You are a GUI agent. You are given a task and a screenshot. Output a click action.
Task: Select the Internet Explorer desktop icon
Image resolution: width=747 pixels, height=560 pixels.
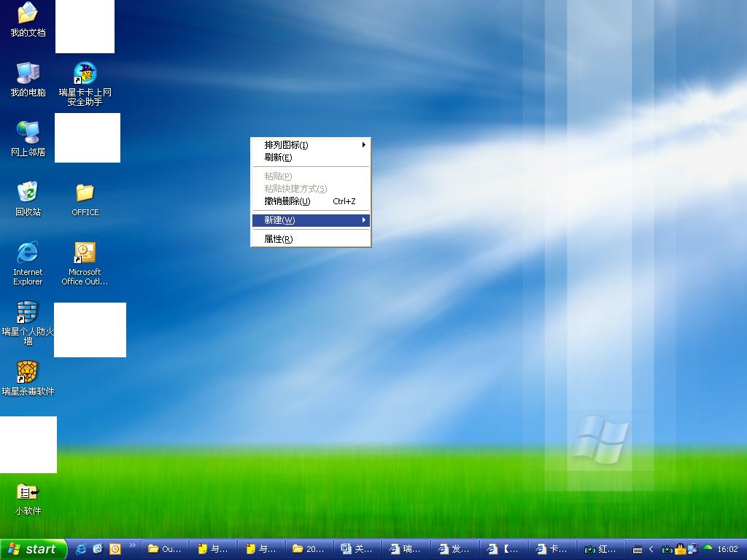click(x=28, y=263)
